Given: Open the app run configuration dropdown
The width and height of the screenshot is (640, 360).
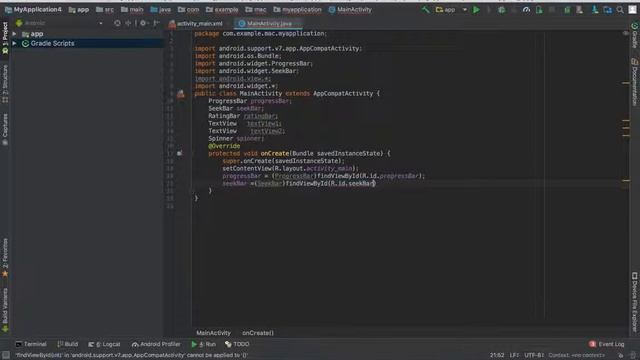Looking at the screenshot, I should pyautogui.click(x=451, y=9).
